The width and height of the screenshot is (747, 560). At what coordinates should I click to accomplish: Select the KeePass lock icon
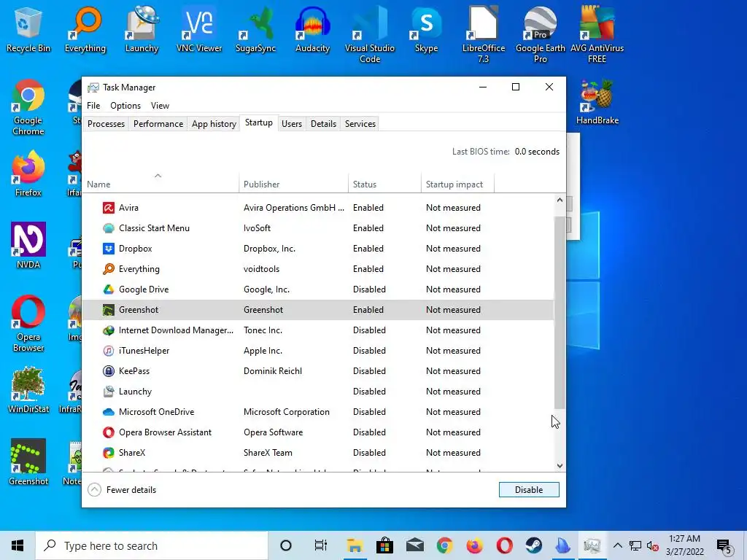point(109,371)
